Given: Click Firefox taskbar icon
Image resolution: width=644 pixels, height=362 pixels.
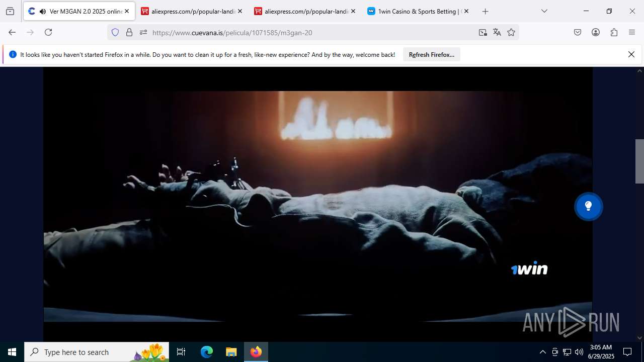Looking at the screenshot, I should coord(256,352).
